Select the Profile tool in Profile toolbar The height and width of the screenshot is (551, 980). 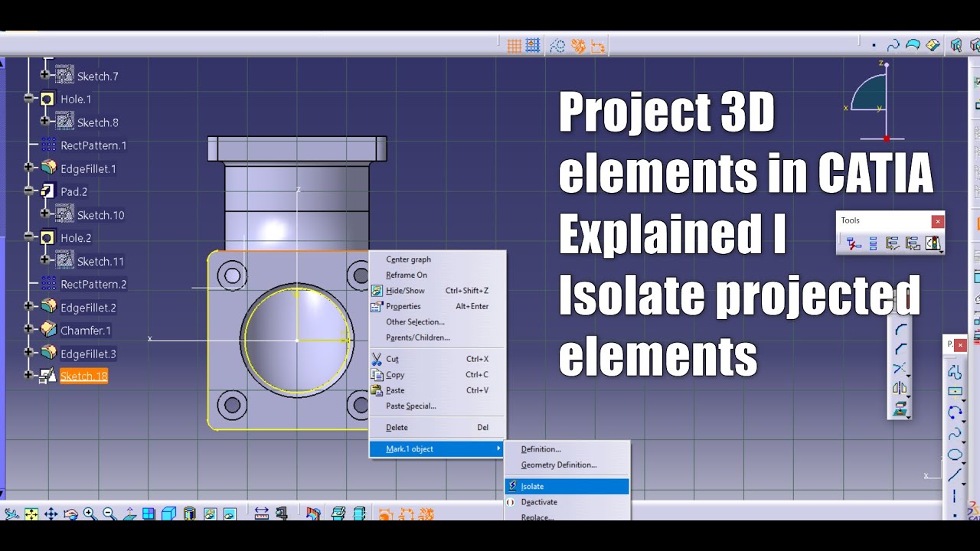tap(955, 373)
